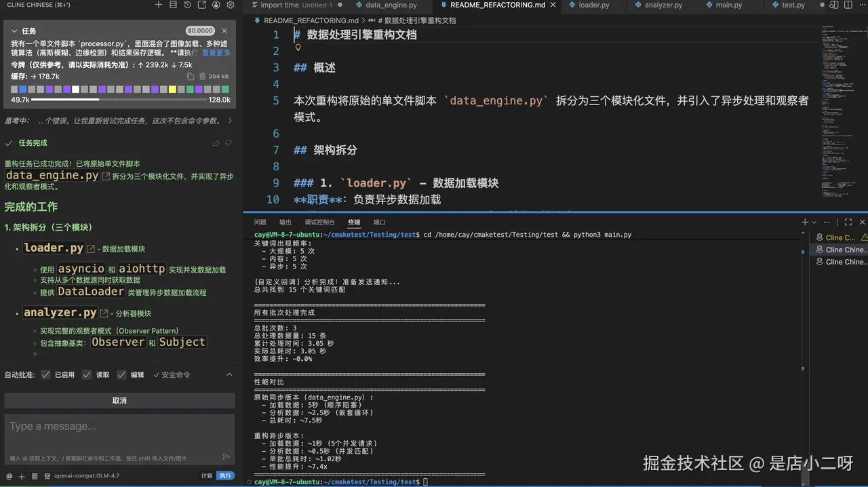Add context with the @ icon

[9, 476]
